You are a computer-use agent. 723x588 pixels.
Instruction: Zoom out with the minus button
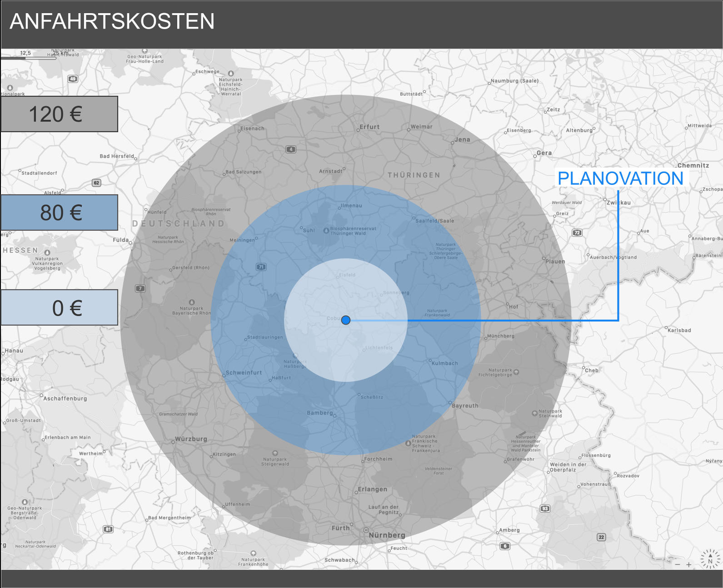[678, 564]
